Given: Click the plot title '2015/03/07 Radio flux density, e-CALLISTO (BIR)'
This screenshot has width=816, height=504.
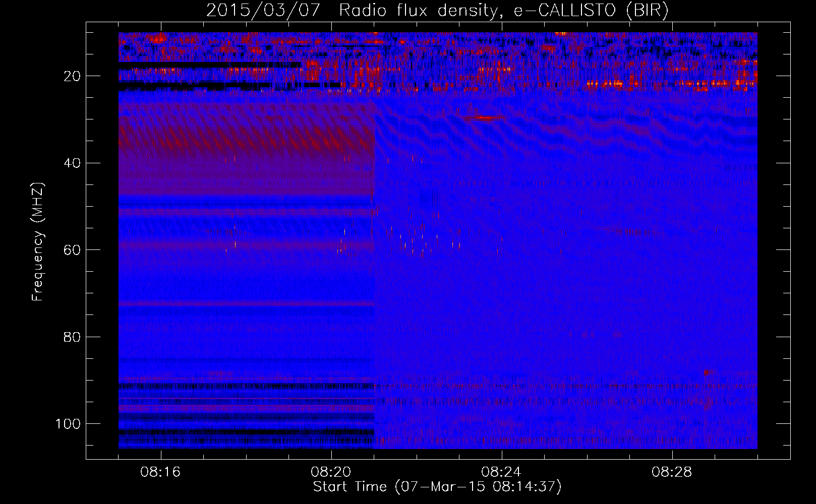Looking at the screenshot, I should coord(437,10).
